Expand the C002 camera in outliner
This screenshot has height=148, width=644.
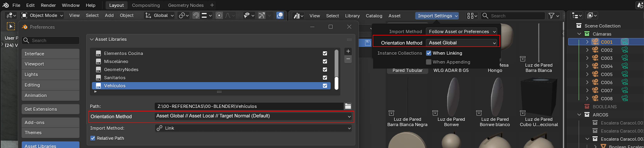click(587, 50)
